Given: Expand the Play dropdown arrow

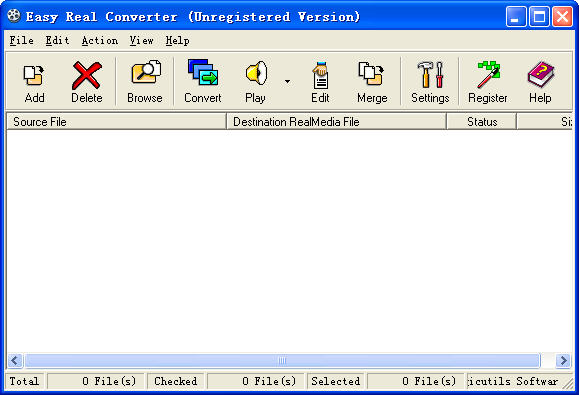Looking at the screenshot, I should (287, 81).
